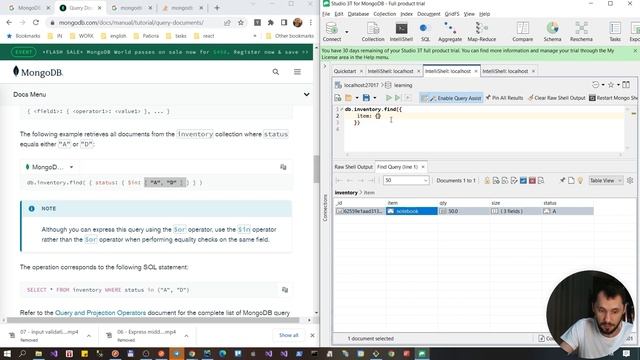Open the Tasks tool in Studio 3T

click(615, 32)
